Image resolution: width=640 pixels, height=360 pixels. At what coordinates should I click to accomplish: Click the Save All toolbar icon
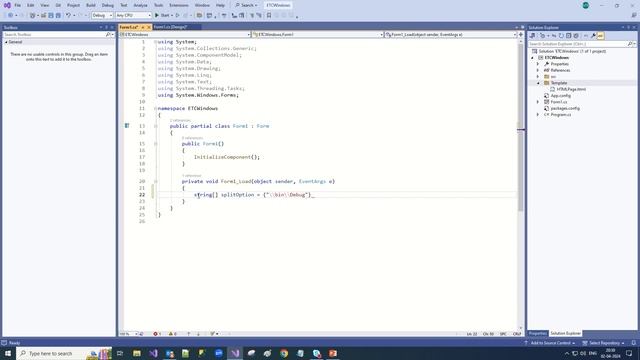point(58,16)
